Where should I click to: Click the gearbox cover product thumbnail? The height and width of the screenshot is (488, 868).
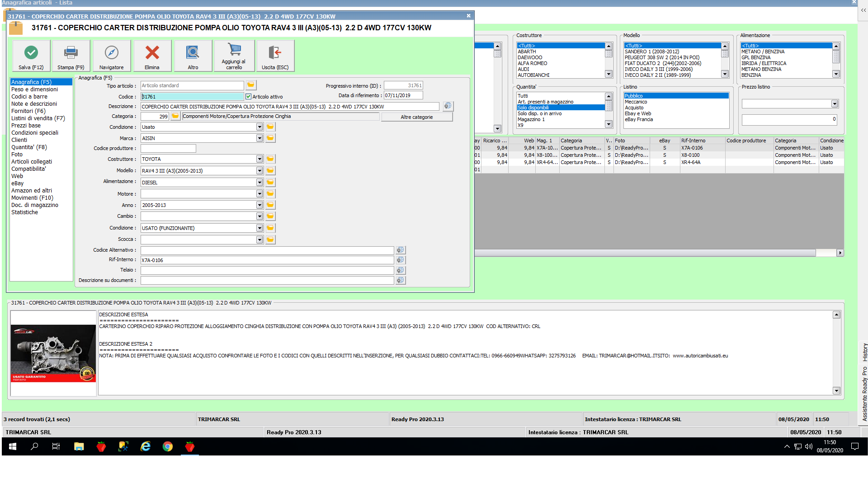coord(53,353)
